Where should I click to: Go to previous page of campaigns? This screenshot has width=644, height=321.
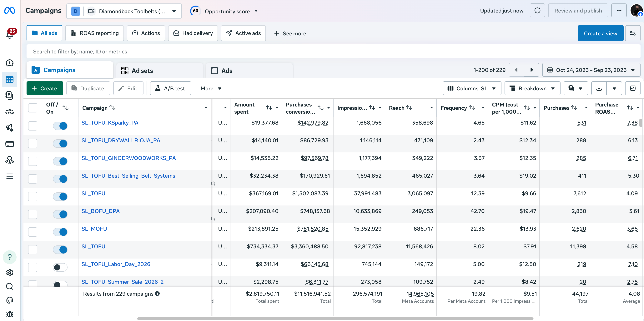click(516, 70)
